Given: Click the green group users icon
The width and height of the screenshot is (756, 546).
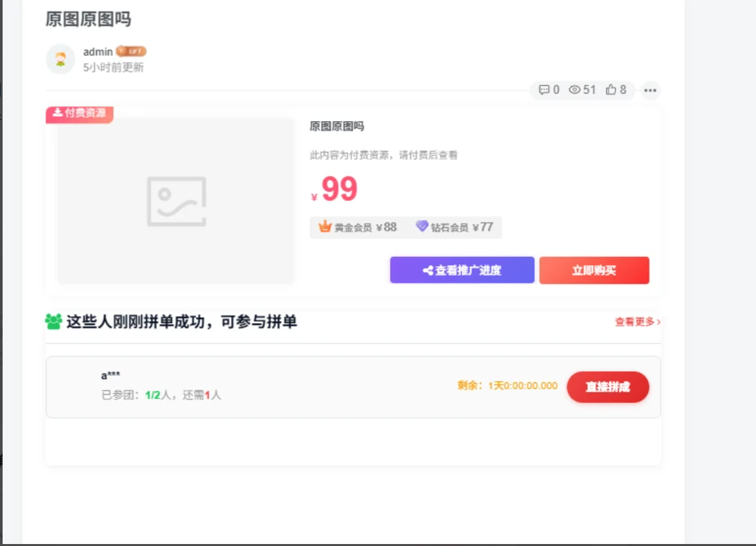Looking at the screenshot, I should tap(54, 321).
